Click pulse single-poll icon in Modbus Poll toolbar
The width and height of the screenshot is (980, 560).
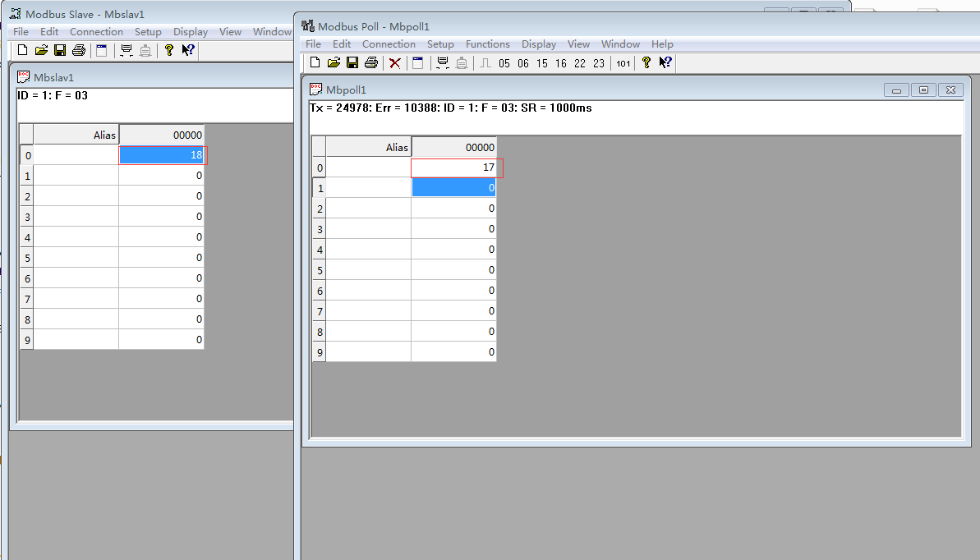tap(485, 62)
